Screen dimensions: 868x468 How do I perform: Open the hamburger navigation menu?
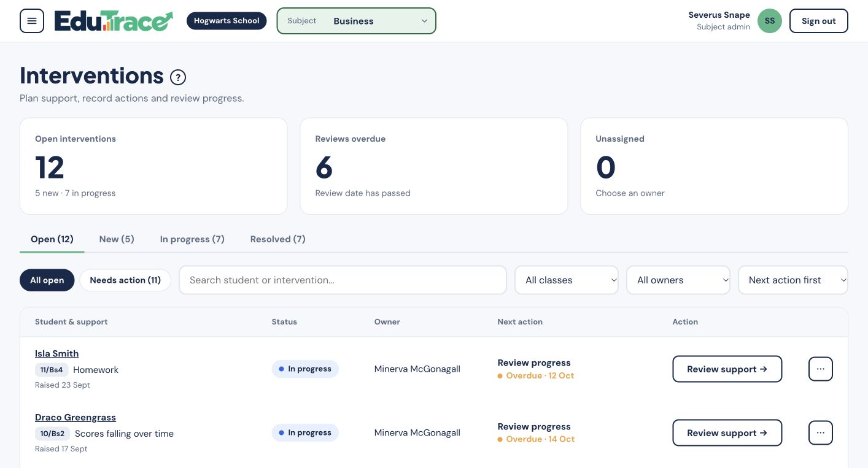tap(32, 21)
